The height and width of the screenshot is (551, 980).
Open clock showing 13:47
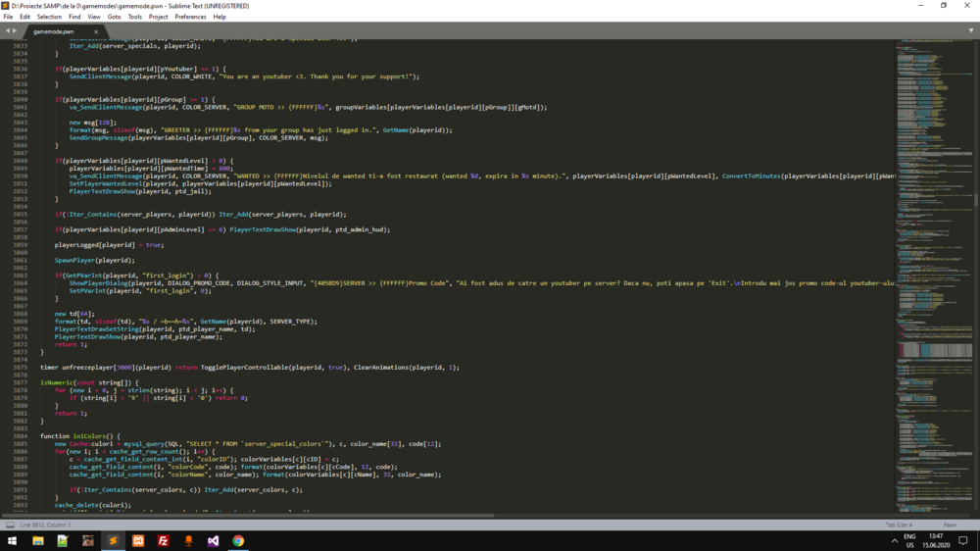[936, 540]
